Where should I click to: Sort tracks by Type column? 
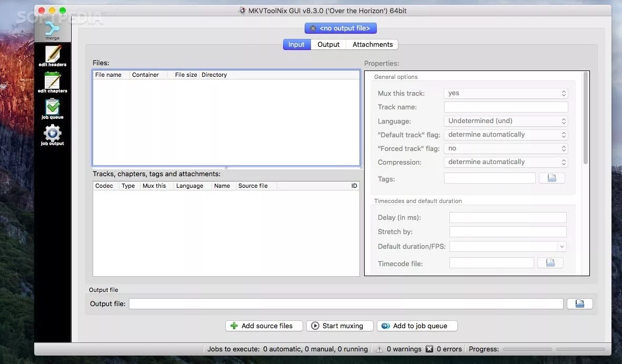(129, 186)
